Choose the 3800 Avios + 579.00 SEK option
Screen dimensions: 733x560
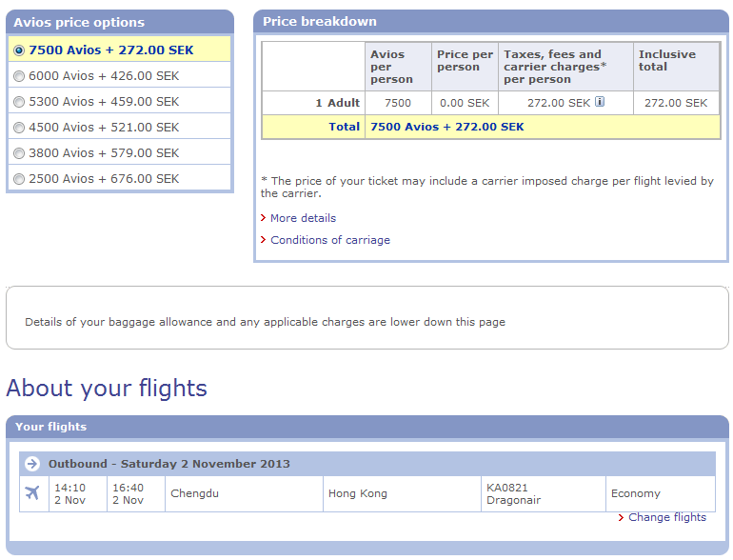(19, 152)
